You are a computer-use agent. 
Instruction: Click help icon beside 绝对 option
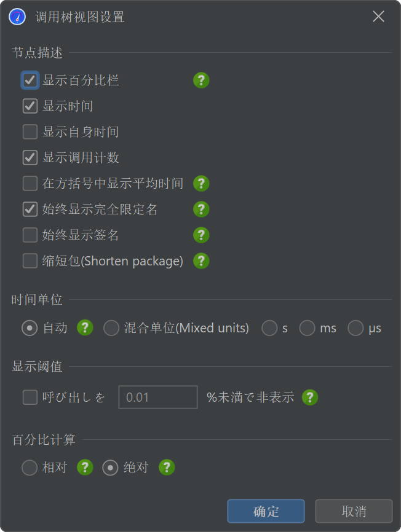[x=167, y=467]
